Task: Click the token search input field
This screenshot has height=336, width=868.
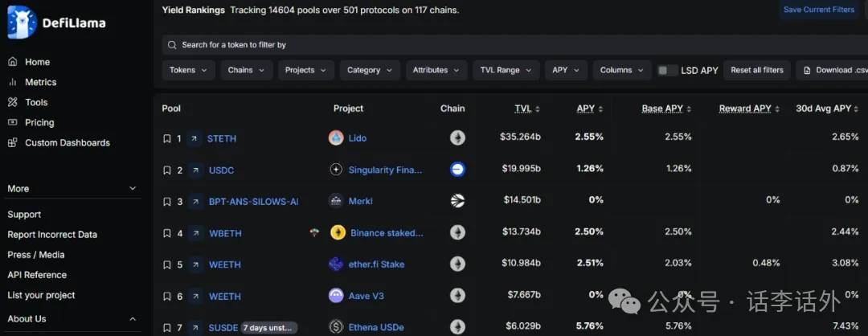Action: coord(482,45)
